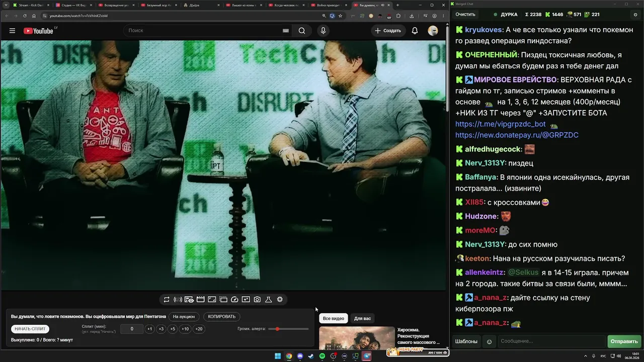
Task: Switch to the 'Студия — VK Видео' tab
Action: 74,5
